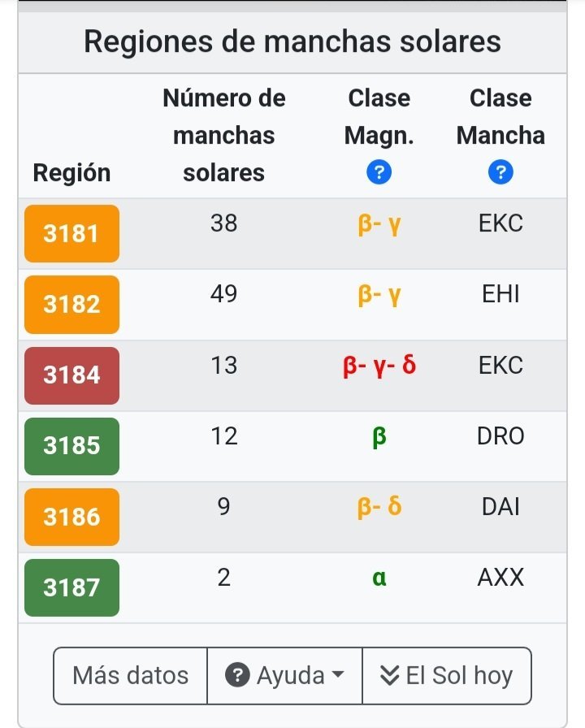The image size is (585, 728).
Task: Expand the Ayuda dropdown caret
Action: (339, 675)
